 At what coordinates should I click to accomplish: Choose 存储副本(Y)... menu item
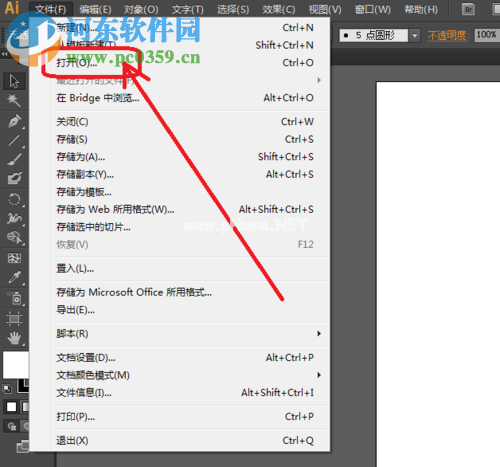tap(191, 174)
